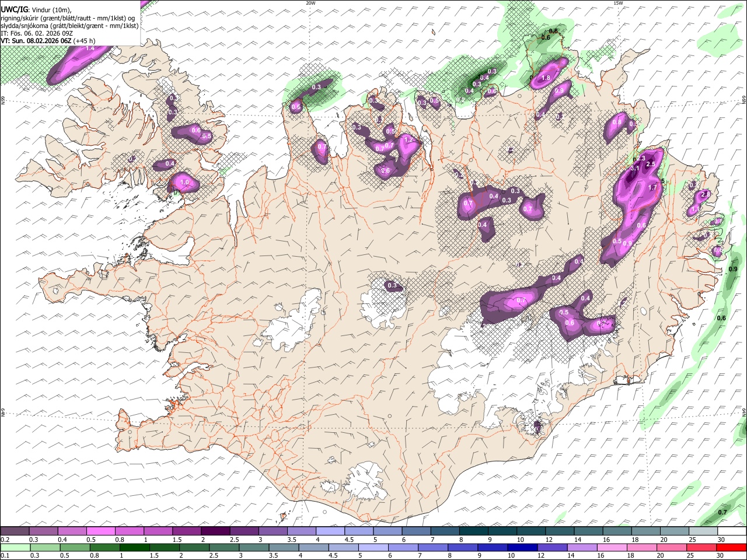Pick the lower lilac swatch starting at 14

[x=582, y=547]
